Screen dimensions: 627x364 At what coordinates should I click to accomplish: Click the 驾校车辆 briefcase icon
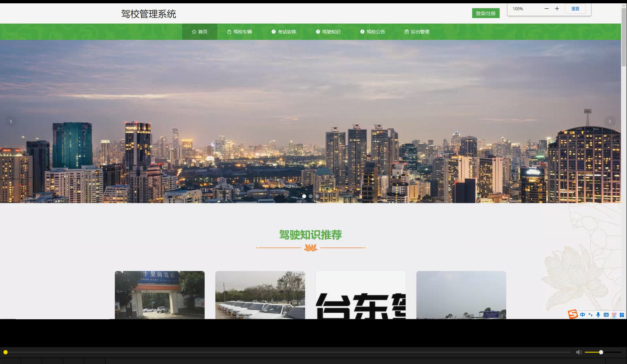click(x=229, y=31)
